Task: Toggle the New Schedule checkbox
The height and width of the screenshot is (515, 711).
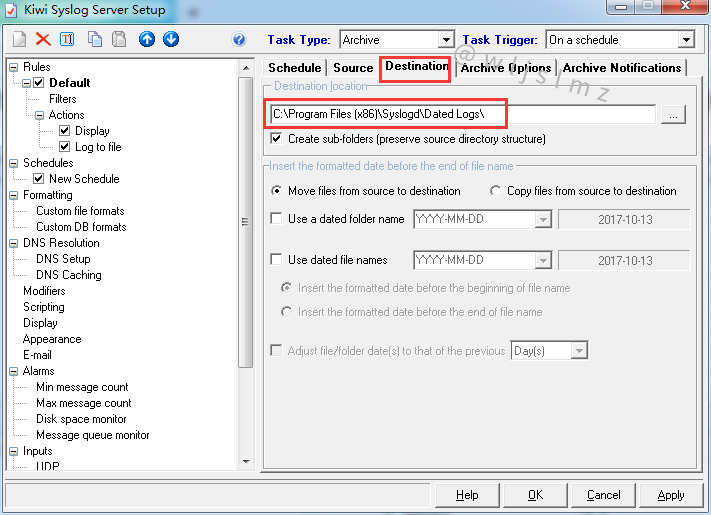Action: 39,179
